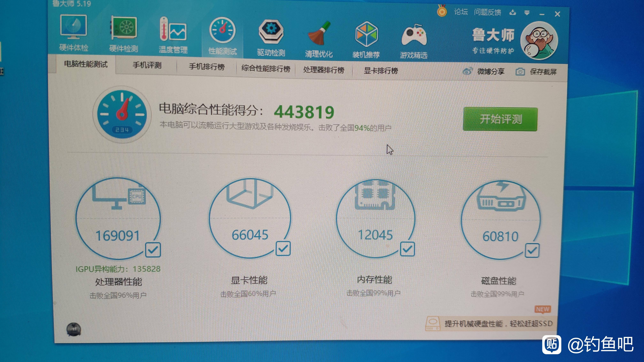Open the 问题反馈 feedback link

click(x=487, y=12)
